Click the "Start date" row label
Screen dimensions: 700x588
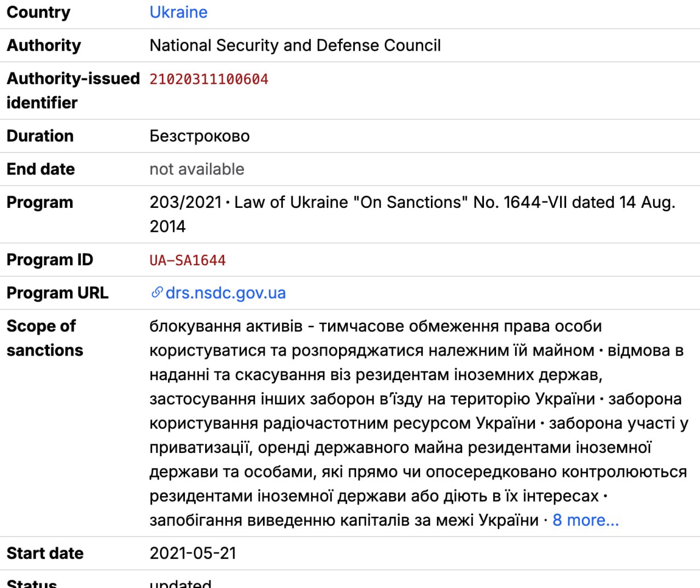45,553
